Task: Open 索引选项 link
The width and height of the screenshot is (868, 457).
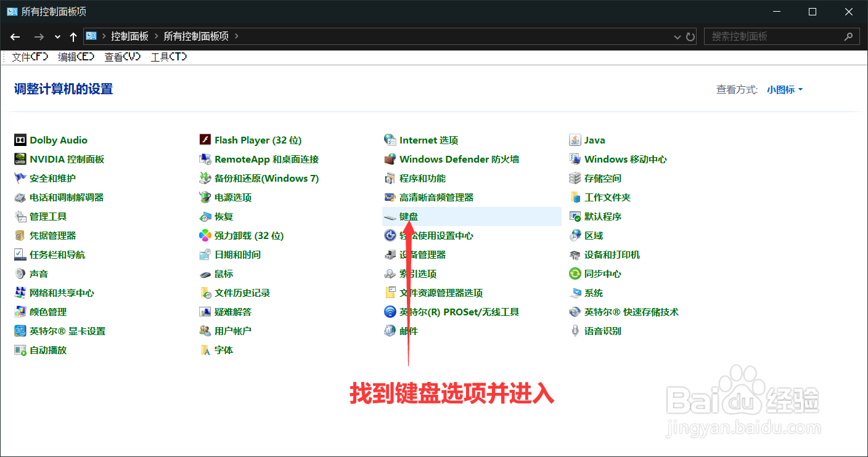Action: coord(418,273)
